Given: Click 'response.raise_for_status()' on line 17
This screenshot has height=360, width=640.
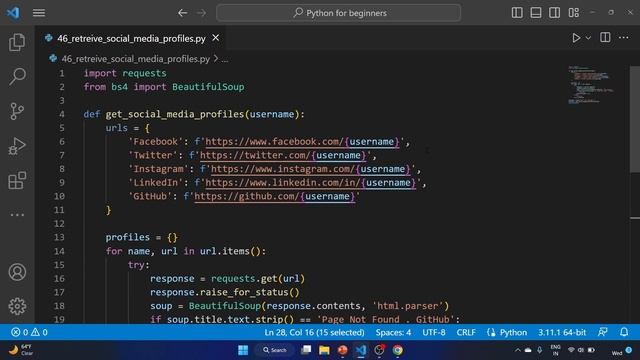Looking at the screenshot, I should 224,292.
